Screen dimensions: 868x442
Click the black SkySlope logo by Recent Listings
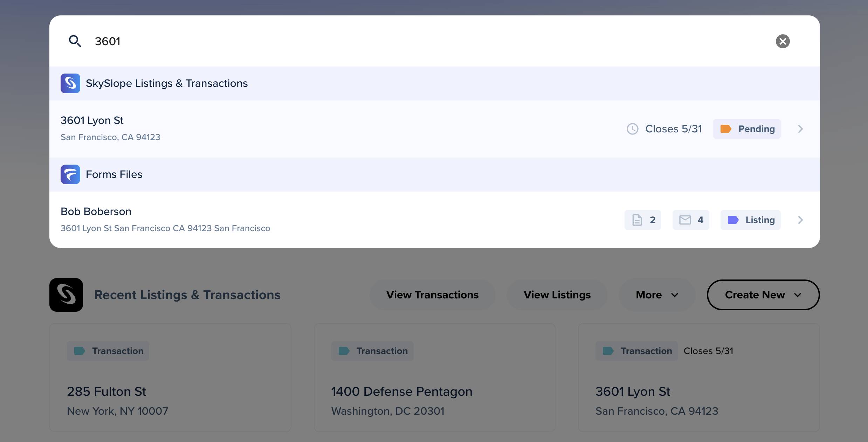[66, 295]
